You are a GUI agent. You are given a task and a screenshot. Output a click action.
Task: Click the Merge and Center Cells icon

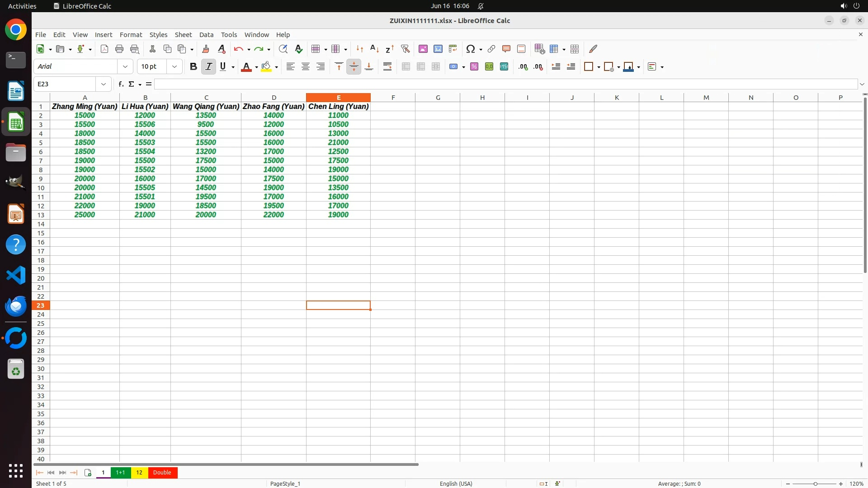pos(406,67)
